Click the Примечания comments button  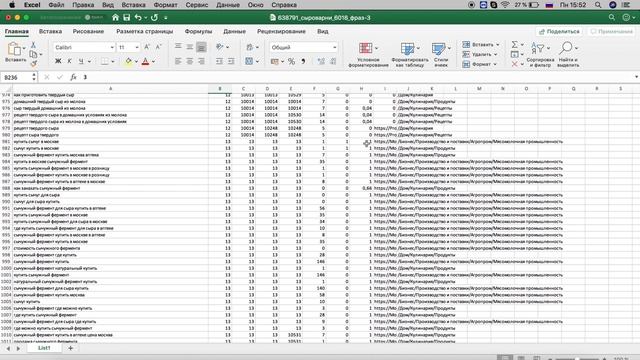coord(611,31)
